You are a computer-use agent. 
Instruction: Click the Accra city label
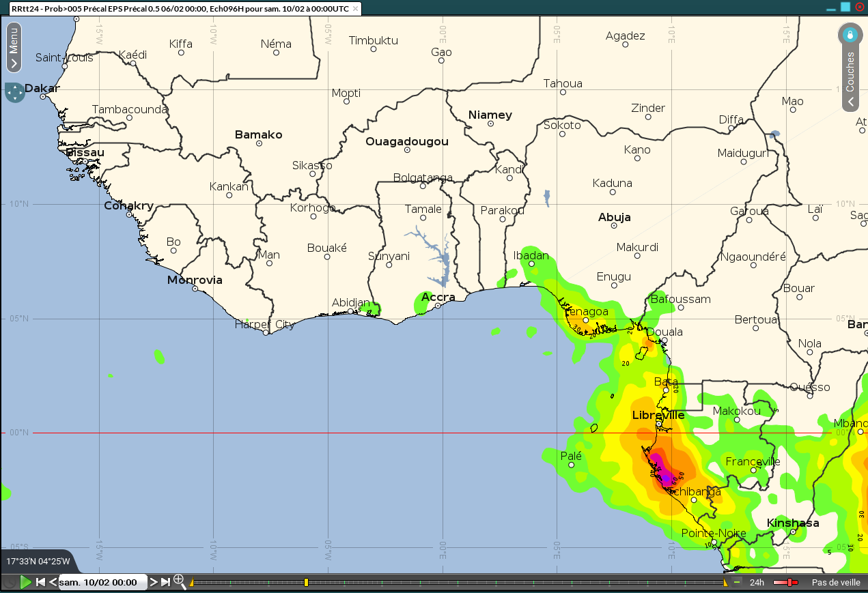(438, 298)
